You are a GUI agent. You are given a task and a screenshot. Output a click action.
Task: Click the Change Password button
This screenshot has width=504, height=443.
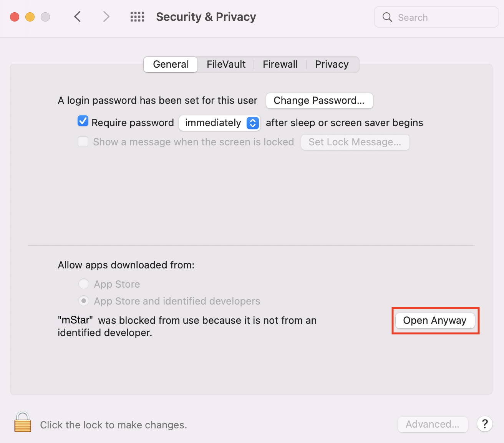tap(319, 100)
